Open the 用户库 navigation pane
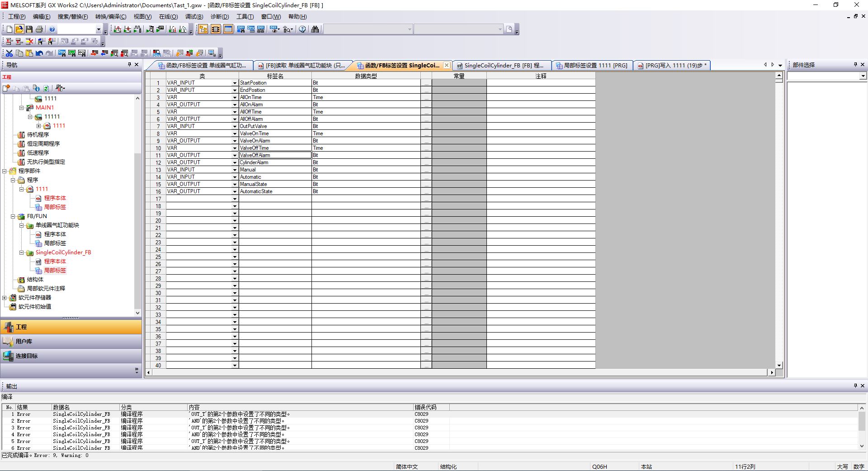This screenshot has height=471, width=868. tap(24, 342)
